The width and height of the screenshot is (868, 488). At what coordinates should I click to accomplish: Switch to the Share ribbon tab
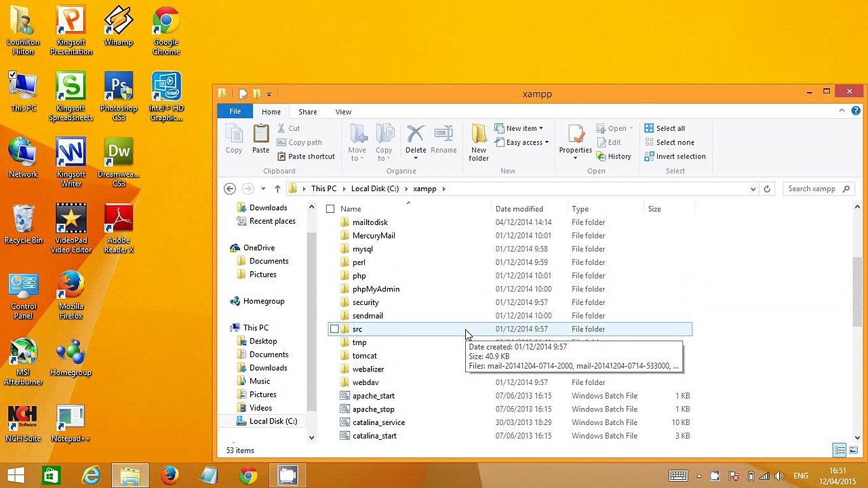pyautogui.click(x=308, y=112)
